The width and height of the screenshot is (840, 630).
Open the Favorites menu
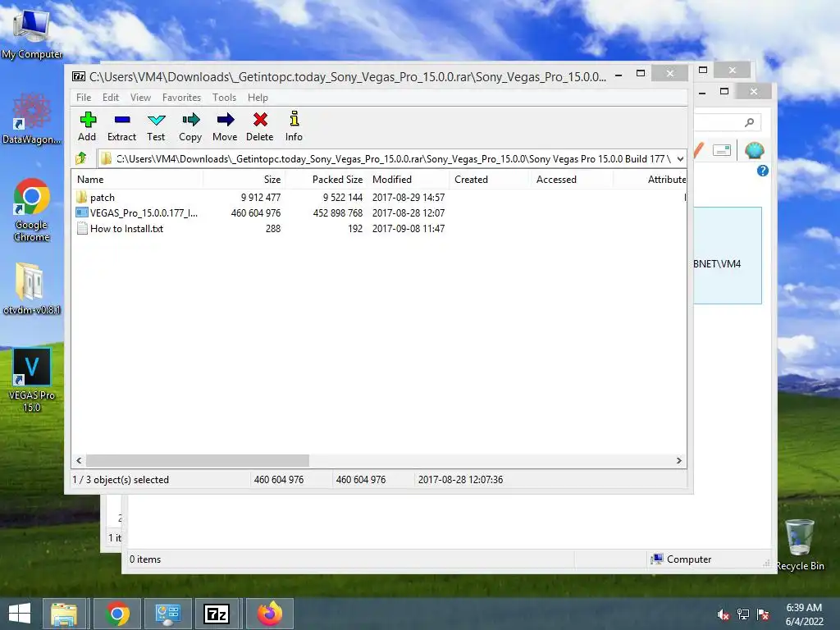pos(181,98)
